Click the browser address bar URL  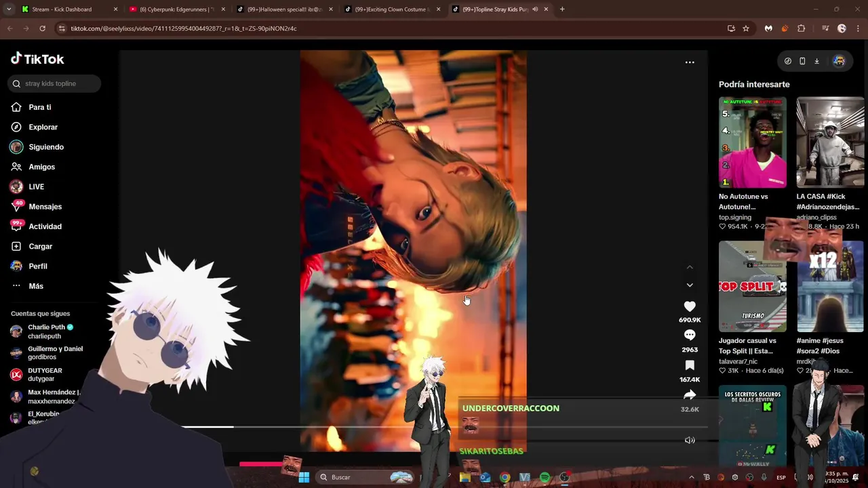(183, 28)
